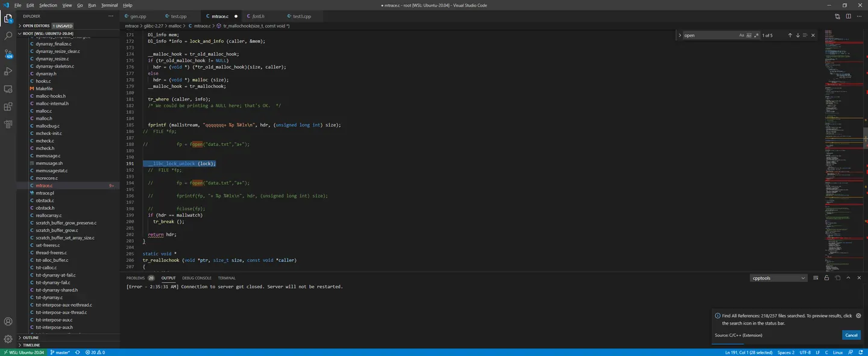Open the Source Control view
The image size is (868, 356).
click(x=8, y=54)
